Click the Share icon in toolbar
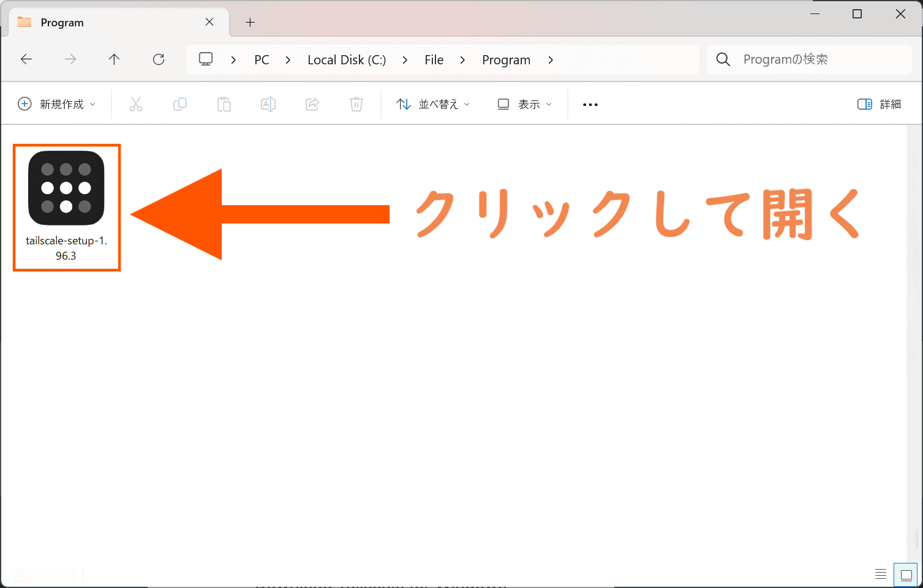923x588 pixels. (x=312, y=104)
